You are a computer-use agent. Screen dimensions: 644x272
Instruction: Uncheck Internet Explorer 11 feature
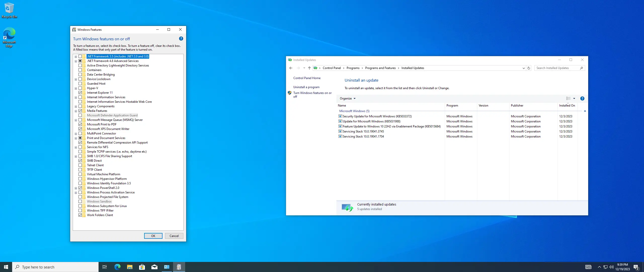point(80,93)
